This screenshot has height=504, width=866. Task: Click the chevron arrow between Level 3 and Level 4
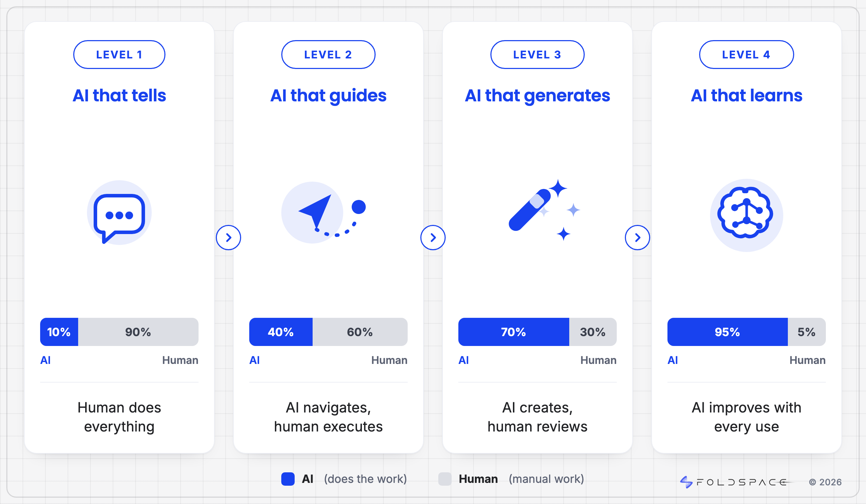638,238
